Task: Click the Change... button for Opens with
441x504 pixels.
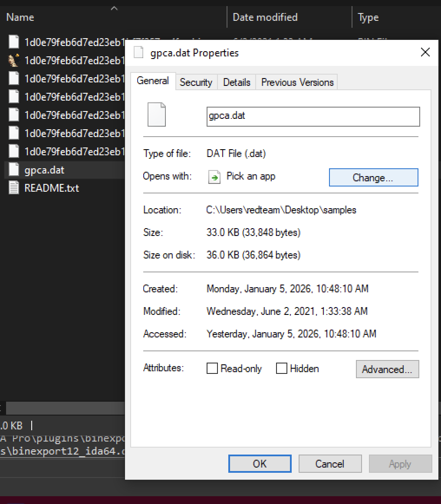Action: [373, 177]
